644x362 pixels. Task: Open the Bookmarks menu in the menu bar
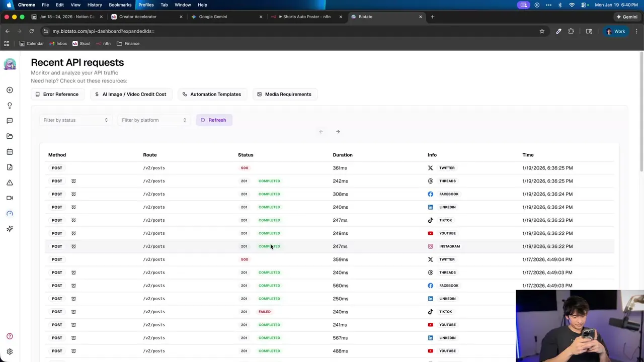click(120, 5)
